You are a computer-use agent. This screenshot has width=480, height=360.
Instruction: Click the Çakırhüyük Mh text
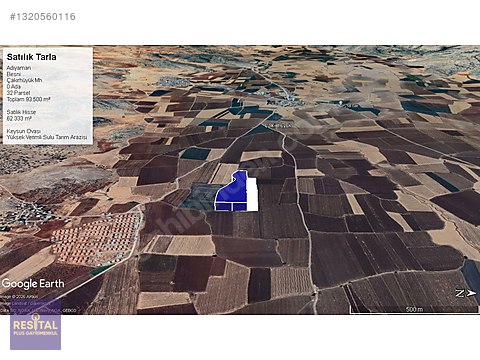point(24,80)
